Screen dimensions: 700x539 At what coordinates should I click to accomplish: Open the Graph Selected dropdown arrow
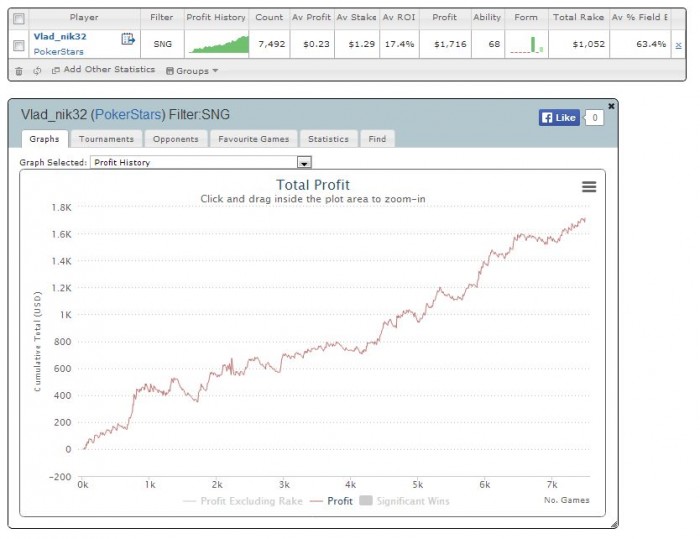tap(304, 163)
